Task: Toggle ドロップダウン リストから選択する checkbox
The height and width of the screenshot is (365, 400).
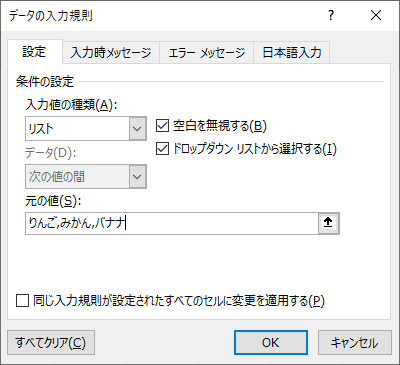Action: tap(162, 149)
